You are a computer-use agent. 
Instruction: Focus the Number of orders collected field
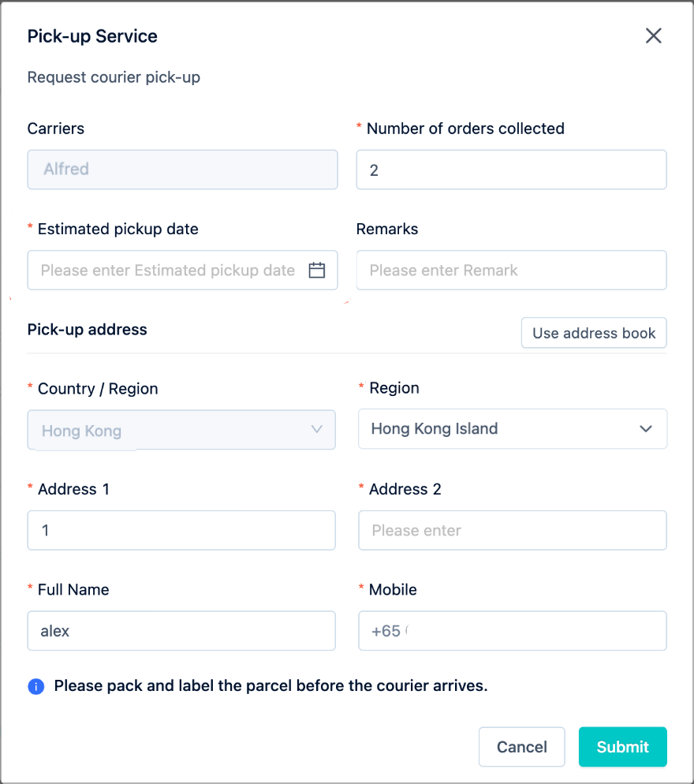(511, 170)
